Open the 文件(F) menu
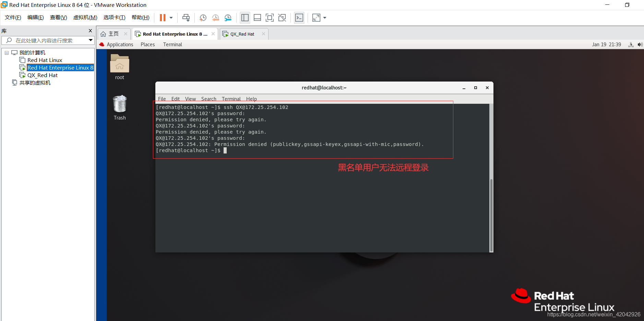Screen dimensions: 644x321 click(13, 17)
